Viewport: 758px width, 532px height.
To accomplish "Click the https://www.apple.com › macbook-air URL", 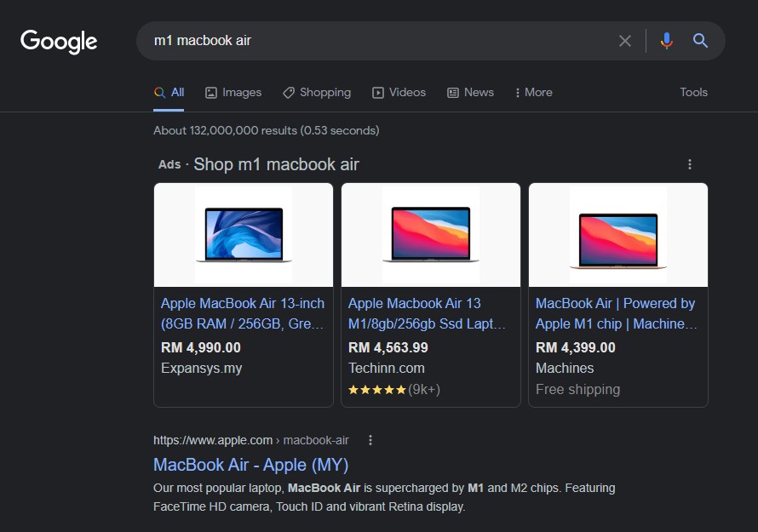I will click(251, 440).
